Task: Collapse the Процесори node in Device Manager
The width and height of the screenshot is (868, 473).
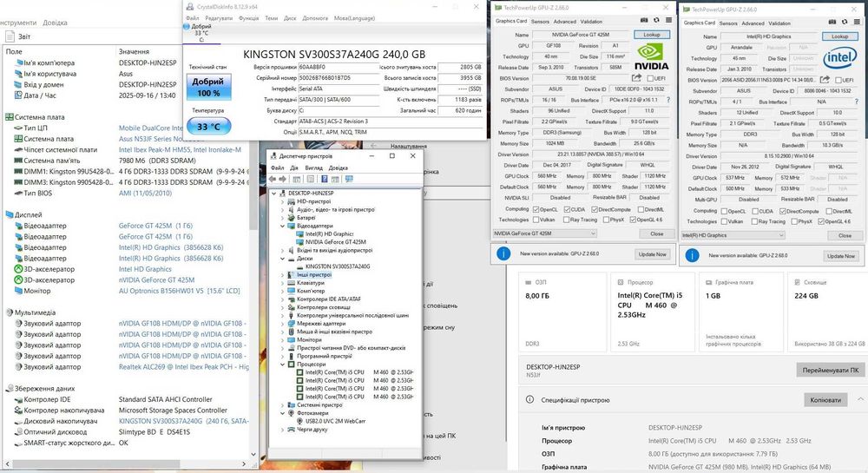Action: pyautogui.click(x=282, y=364)
